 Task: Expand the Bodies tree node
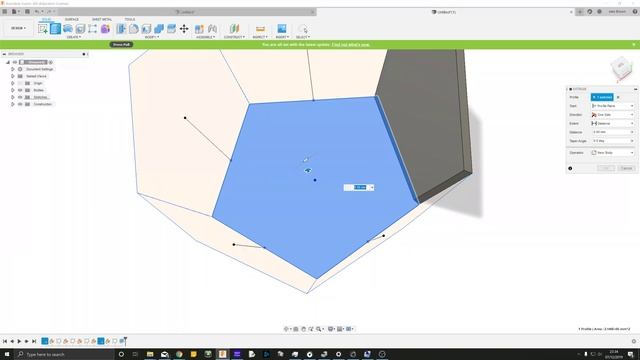[x=13, y=90]
